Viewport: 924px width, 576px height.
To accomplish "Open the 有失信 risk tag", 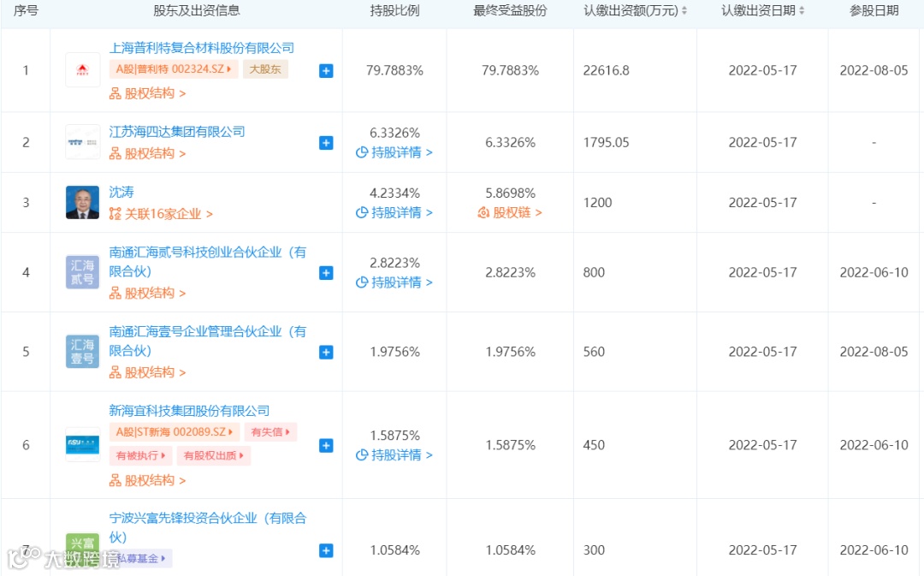I will (x=270, y=432).
